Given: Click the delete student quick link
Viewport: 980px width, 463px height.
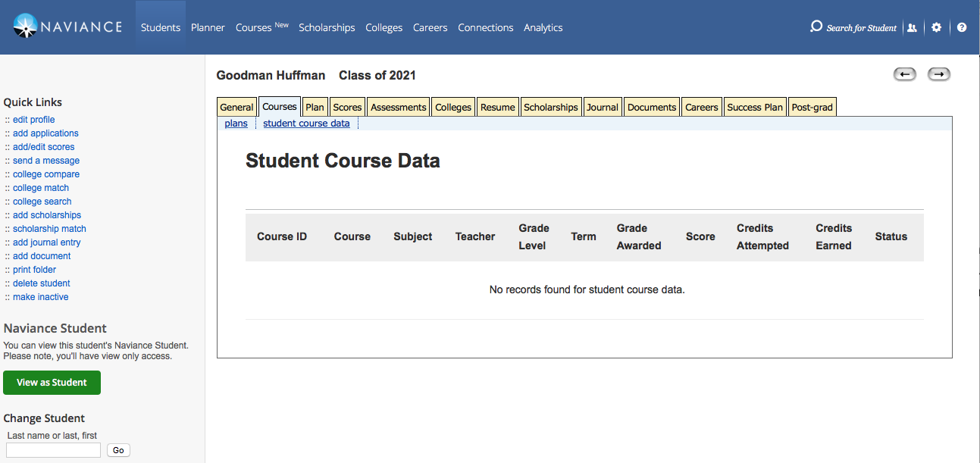Looking at the screenshot, I should (x=41, y=283).
